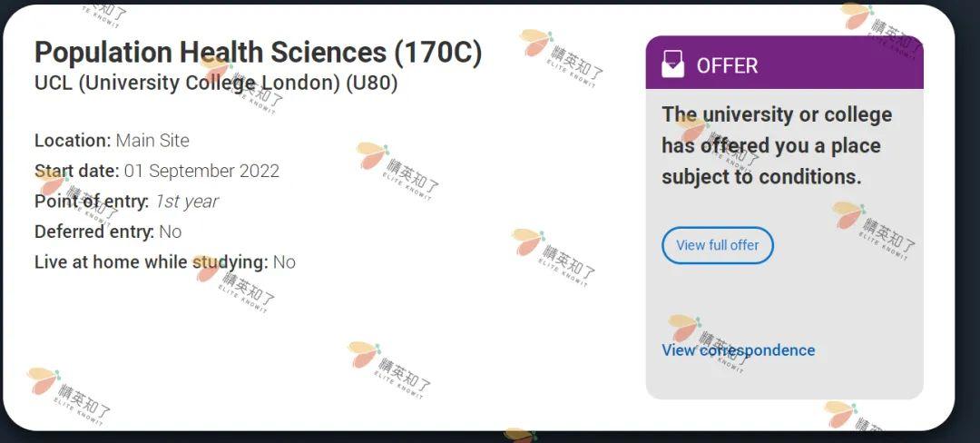Open the View full offer button

[x=717, y=245]
